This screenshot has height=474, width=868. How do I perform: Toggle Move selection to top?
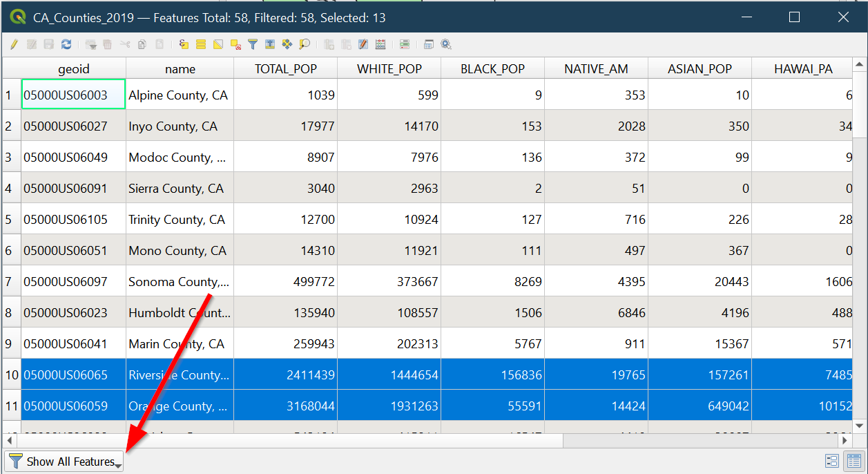click(270, 44)
